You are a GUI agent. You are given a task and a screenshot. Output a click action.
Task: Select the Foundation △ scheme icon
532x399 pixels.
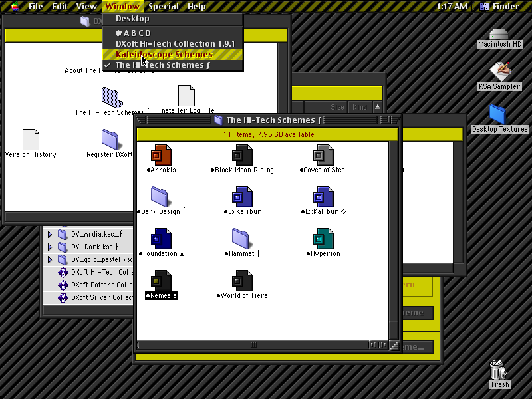[161, 239]
